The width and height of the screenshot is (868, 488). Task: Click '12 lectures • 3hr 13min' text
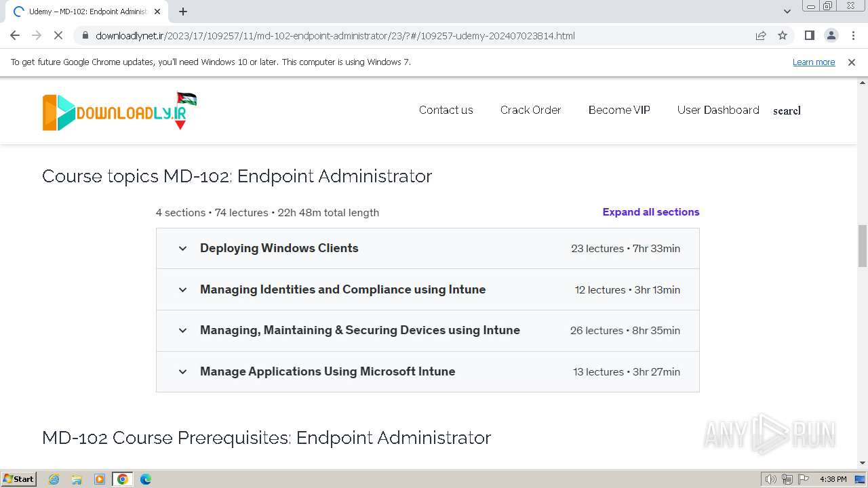(x=627, y=290)
